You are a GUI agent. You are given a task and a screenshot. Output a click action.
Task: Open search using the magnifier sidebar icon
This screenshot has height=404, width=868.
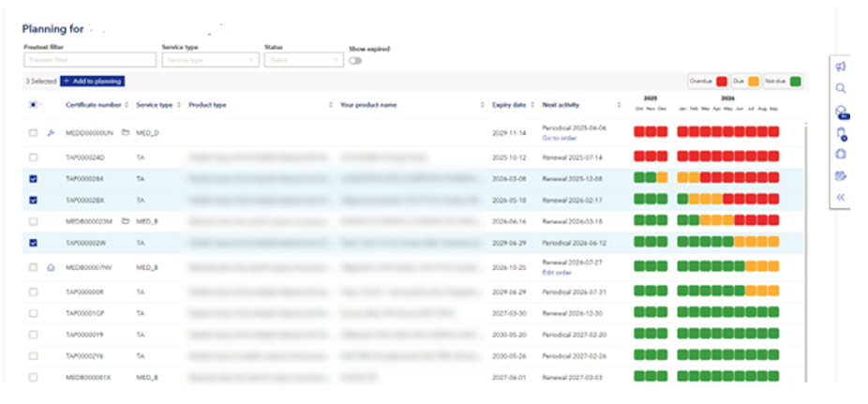coord(841,88)
